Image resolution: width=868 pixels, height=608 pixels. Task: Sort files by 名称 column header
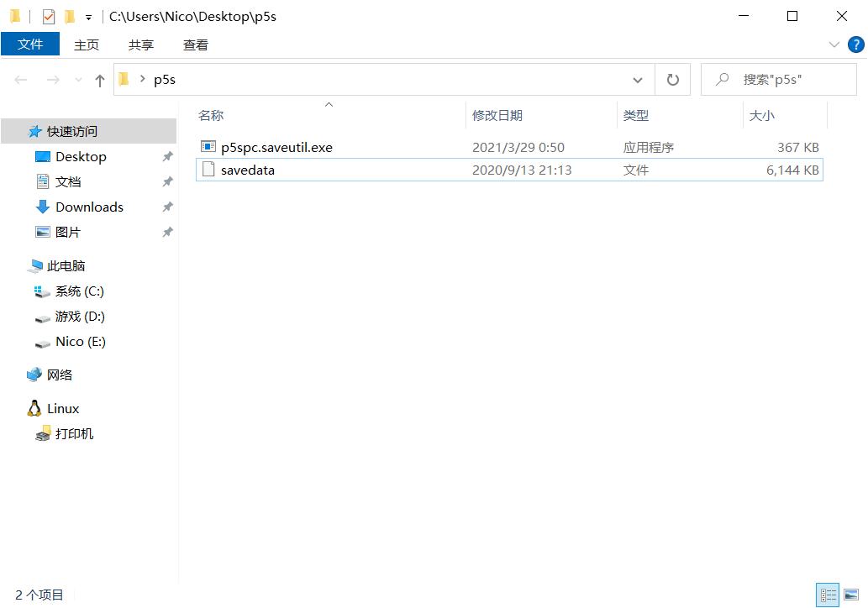pos(330,115)
